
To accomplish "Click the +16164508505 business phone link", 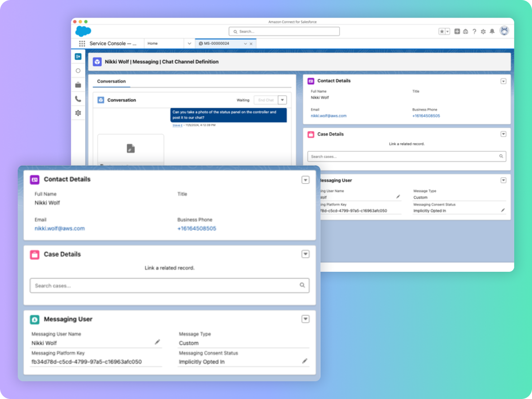I will [x=196, y=228].
